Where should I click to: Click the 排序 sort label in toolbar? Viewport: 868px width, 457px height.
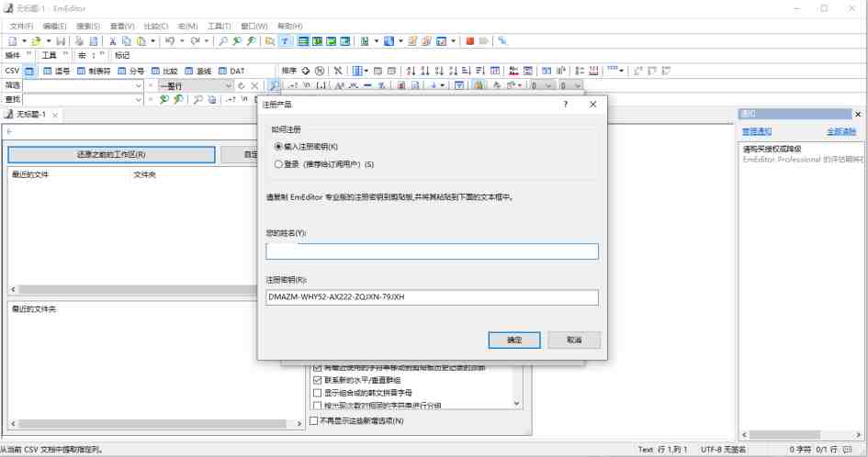coord(289,71)
